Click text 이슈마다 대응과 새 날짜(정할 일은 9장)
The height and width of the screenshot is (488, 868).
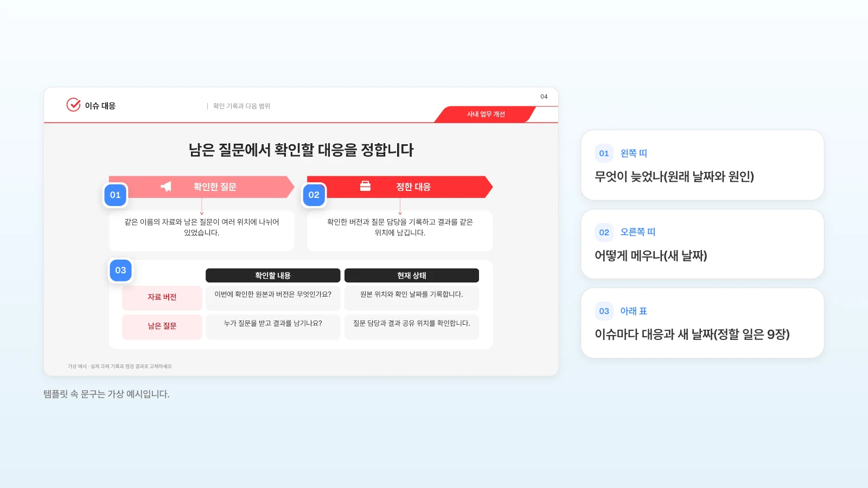692,335
